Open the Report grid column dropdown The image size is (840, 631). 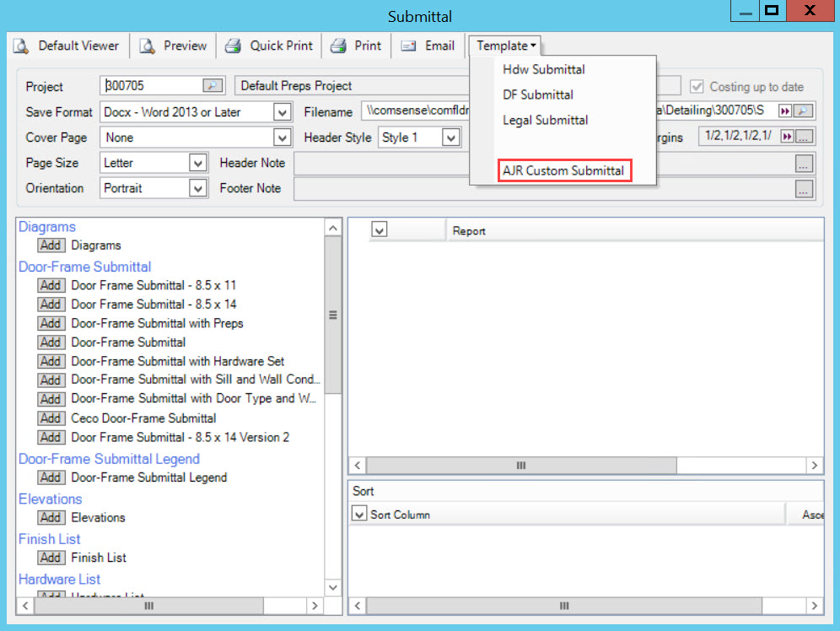click(x=380, y=230)
